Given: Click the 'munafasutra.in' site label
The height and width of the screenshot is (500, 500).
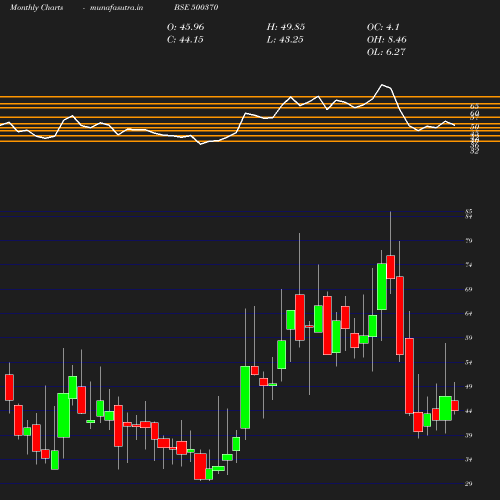Looking at the screenshot, I should pyautogui.click(x=116, y=7).
